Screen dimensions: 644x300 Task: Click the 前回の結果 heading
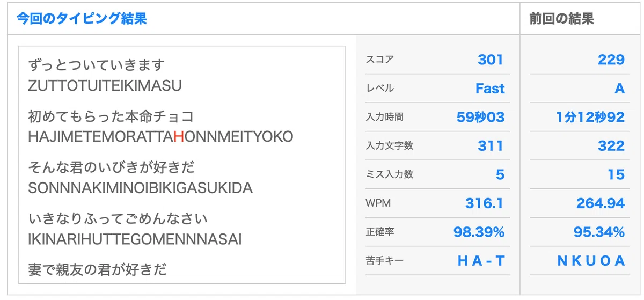[x=561, y=19]
